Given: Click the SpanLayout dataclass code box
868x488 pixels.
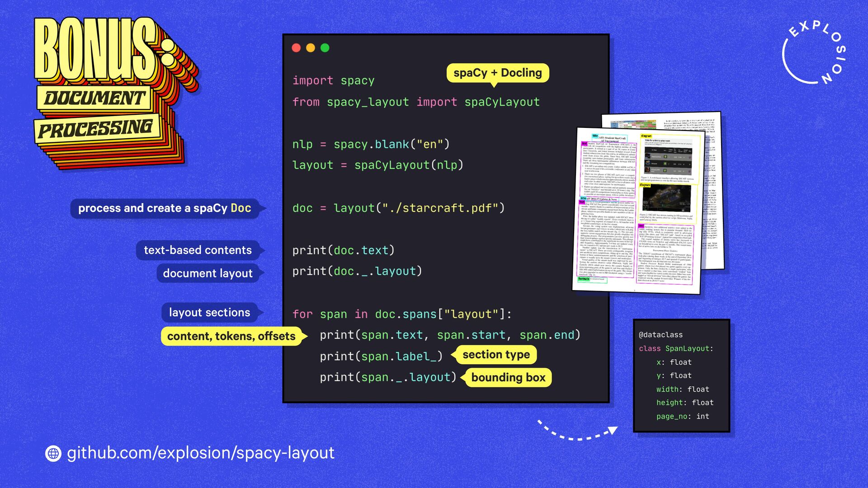Looking at the screenshot, I should [681, 375].
